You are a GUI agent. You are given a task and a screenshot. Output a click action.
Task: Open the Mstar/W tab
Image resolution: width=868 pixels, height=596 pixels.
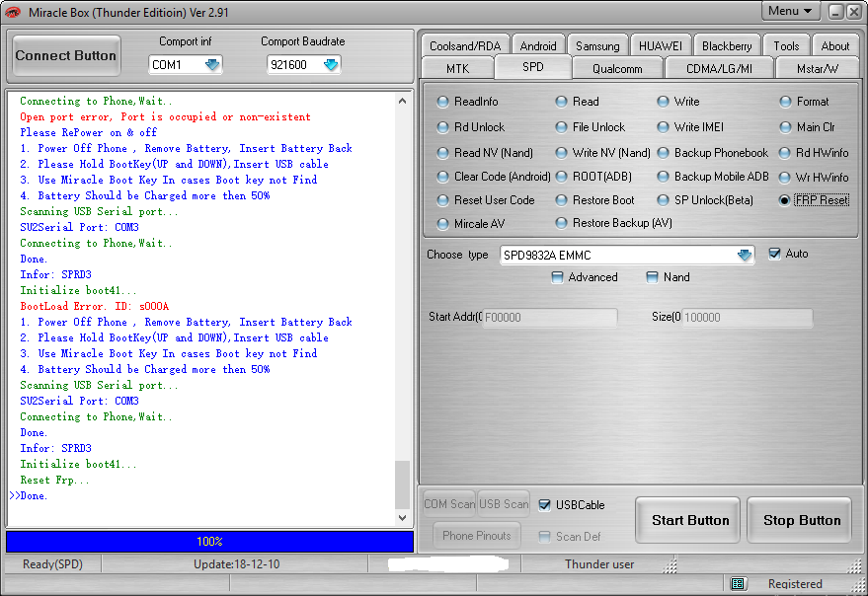click(x=818, y=69)
